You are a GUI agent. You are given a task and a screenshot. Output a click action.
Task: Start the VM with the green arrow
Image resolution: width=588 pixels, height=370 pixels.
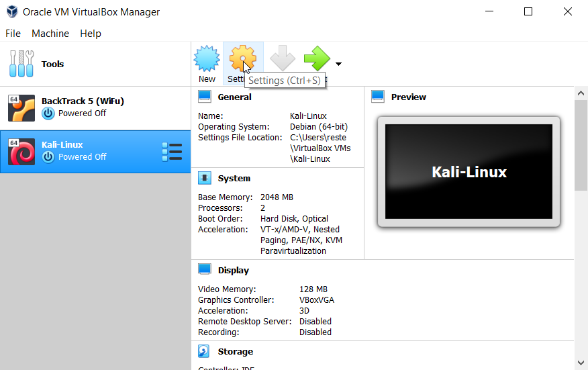pos(317,58)
